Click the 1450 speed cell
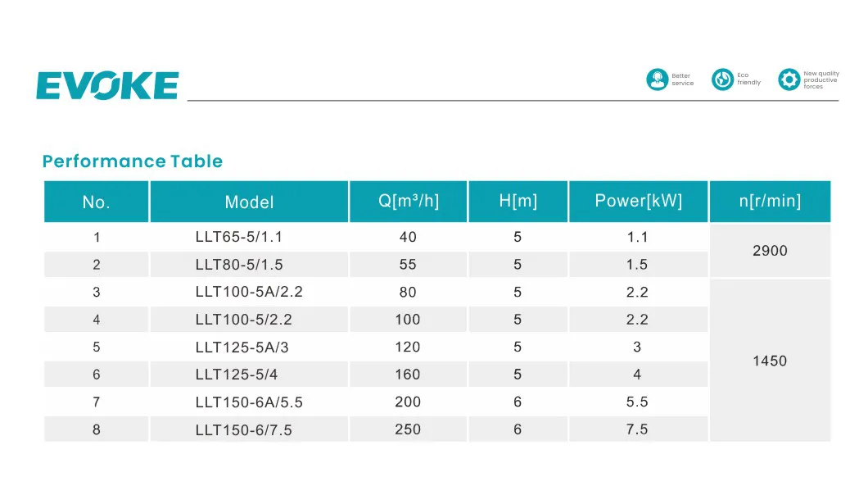Image resolution: width=868 pixels, height=477 pixels. (770, 361)
